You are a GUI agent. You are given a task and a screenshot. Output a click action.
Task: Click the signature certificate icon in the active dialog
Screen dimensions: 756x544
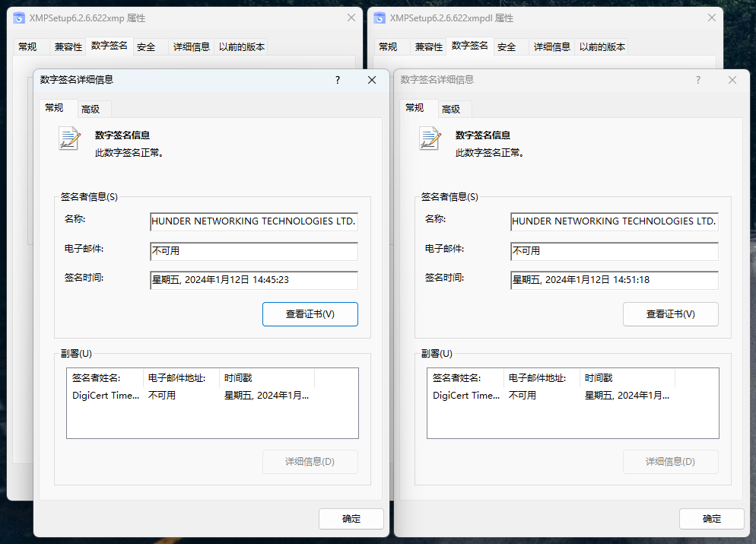click(x=70, y=138)
